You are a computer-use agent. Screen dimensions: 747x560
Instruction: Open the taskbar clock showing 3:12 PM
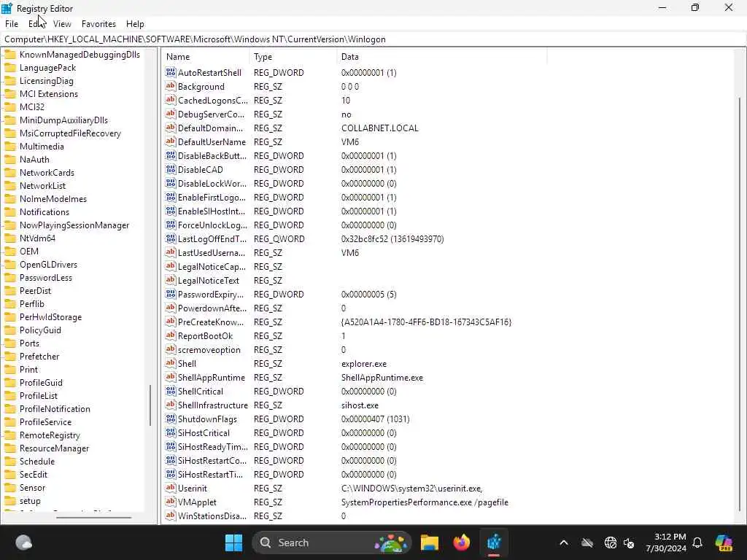click(666, 542)
